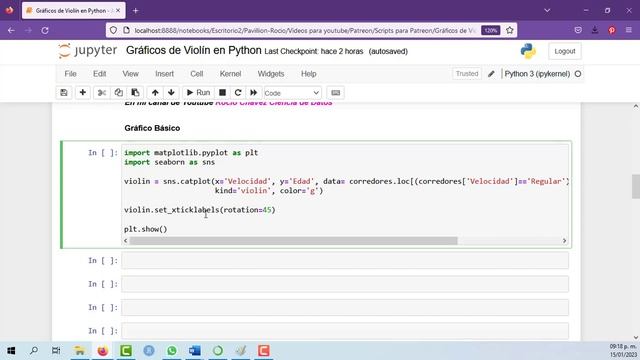
Task: Open Windows taskbar search
Action: pos(34,351)
